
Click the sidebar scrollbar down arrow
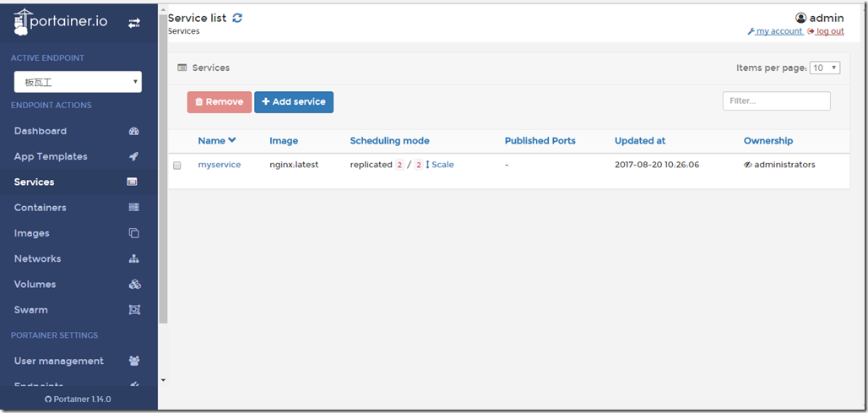(163, 380)
